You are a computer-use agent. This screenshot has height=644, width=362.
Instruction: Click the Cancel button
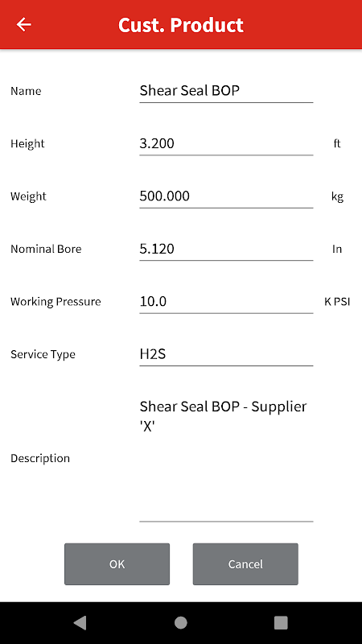pos(245,564)
